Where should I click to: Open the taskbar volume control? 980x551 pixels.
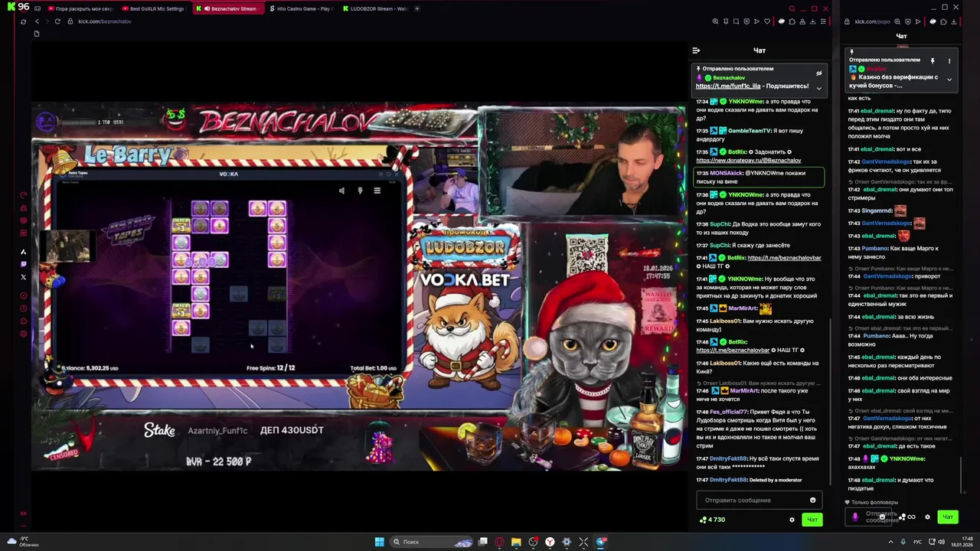[942, 542]
